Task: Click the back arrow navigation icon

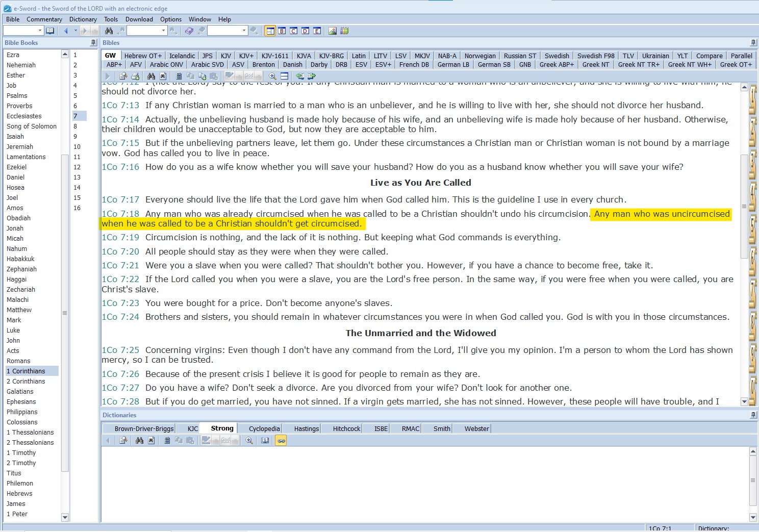Action: coord(66,31)
